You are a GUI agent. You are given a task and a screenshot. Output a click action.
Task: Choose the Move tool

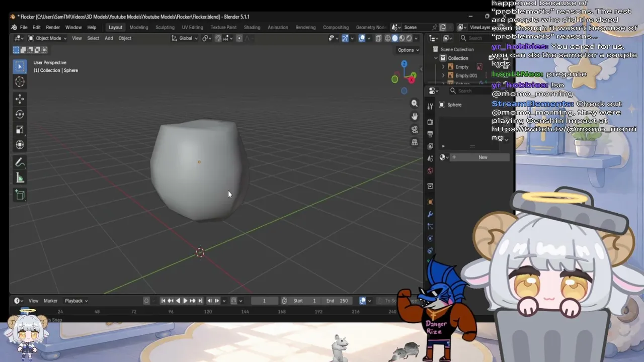pyautogui.click(x=20, y=99)
